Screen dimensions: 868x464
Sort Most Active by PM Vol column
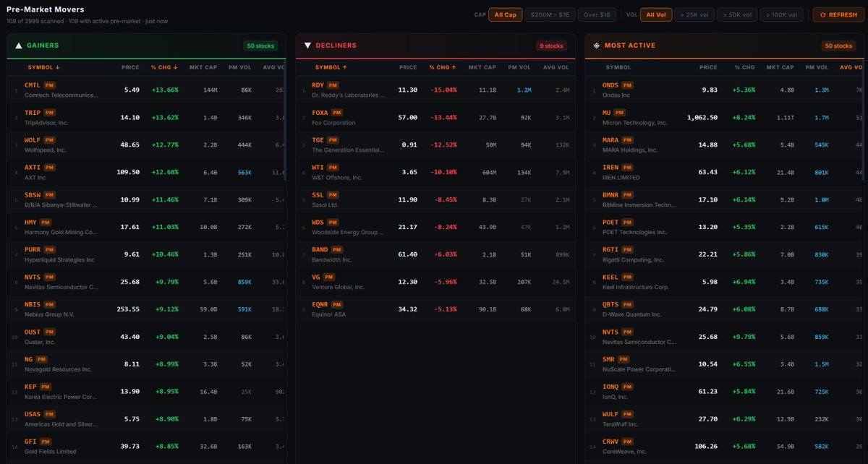[x=817, y=67]
